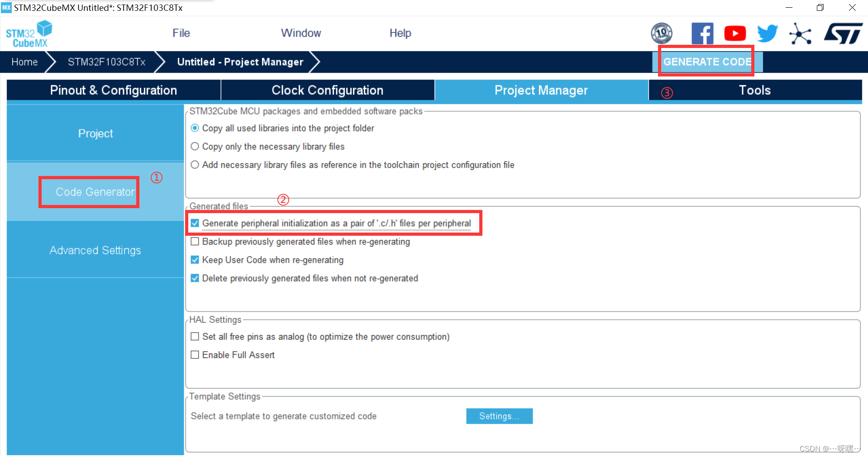This screenshot has height=457, width=868.
Task: Select the Project Manager tab
Action: click(541, 90)
